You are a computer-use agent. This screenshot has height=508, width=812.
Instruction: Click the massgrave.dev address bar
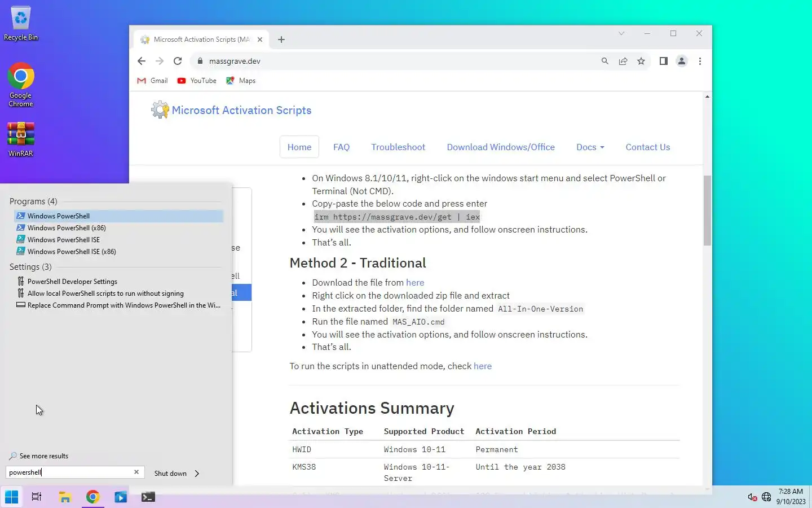point(395,61)
